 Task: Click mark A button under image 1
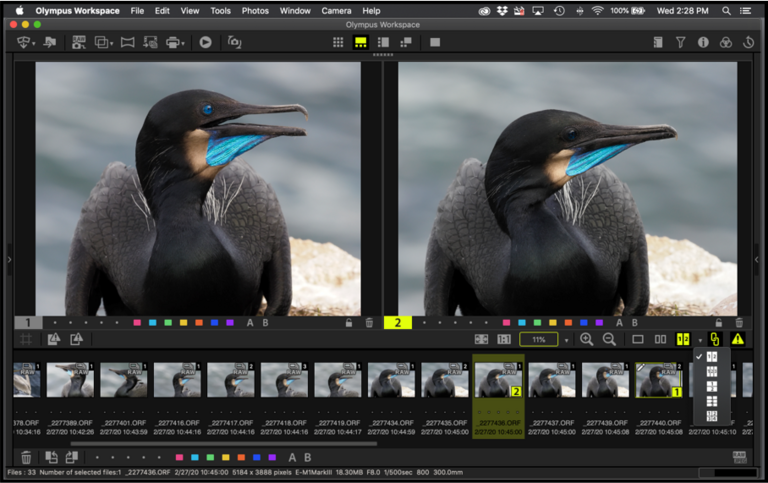click(250, 323)
